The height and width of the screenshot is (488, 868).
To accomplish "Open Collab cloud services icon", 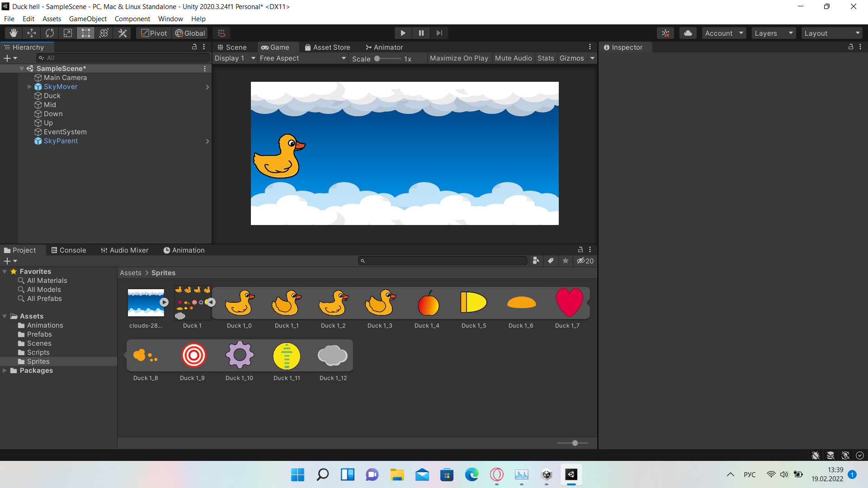I will pyautogui.click(x=688, y=33).
